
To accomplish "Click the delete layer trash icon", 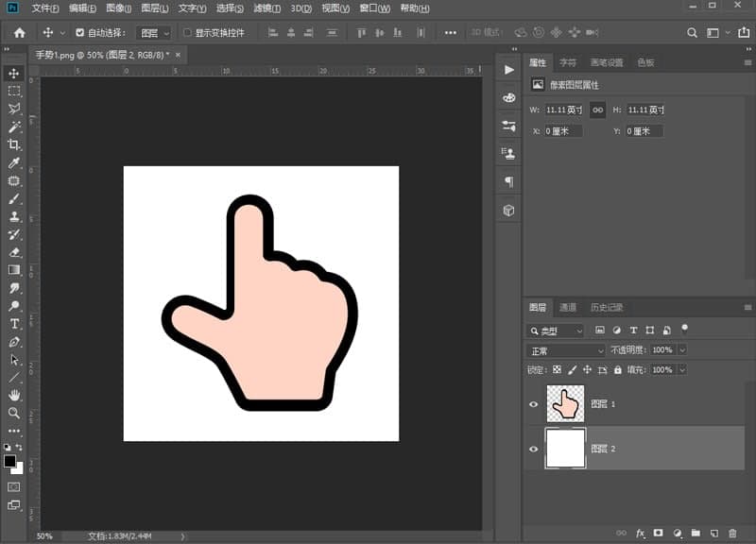I will click(x=732, y=534).
